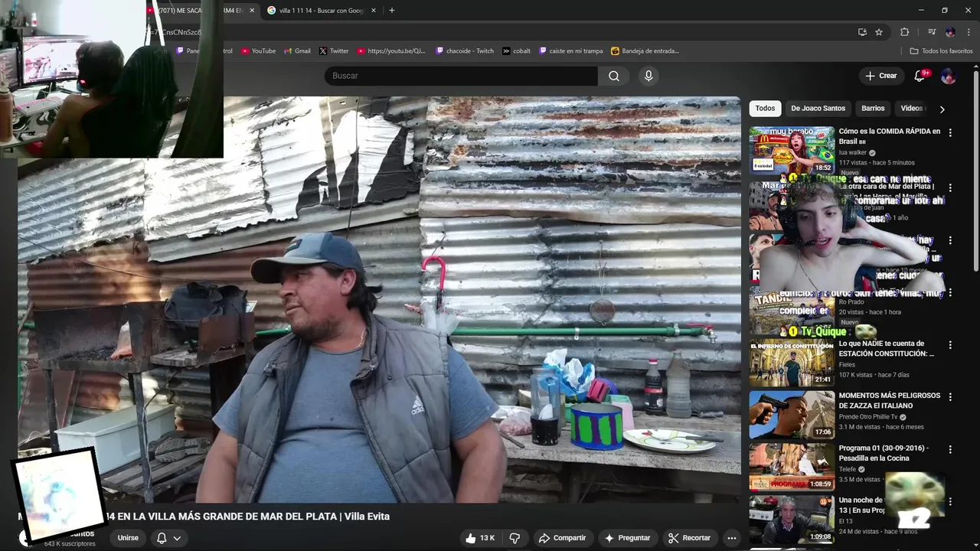Click lua walker channel name

click(x=853, y=152)
